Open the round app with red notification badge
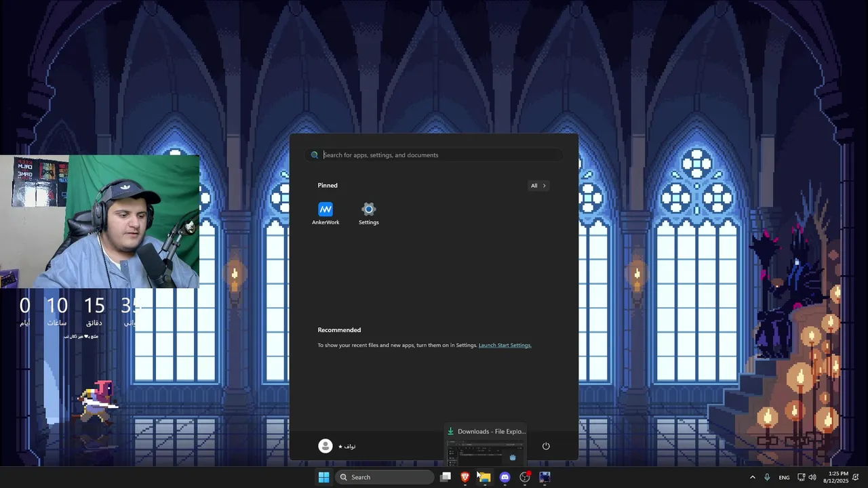 click(524, 477)
